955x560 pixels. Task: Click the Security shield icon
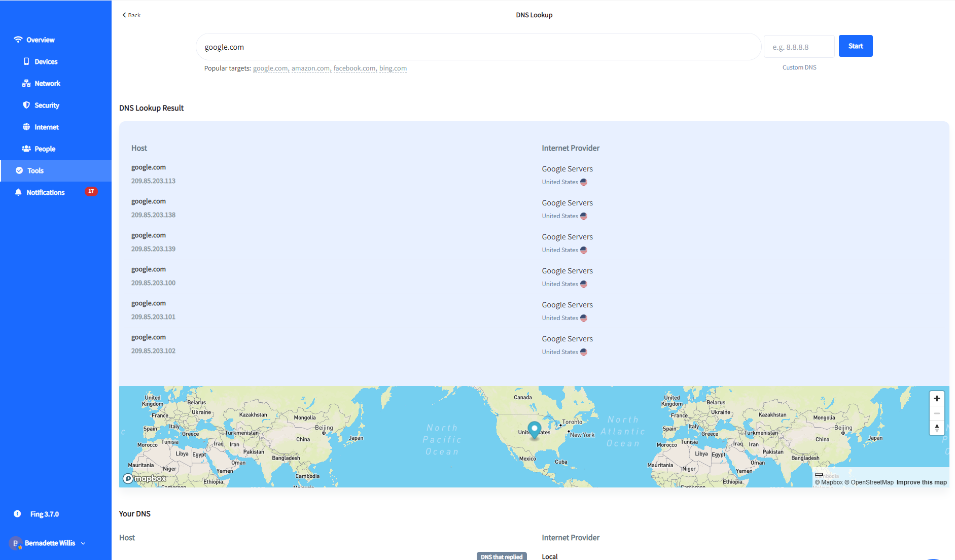point(26,105)
